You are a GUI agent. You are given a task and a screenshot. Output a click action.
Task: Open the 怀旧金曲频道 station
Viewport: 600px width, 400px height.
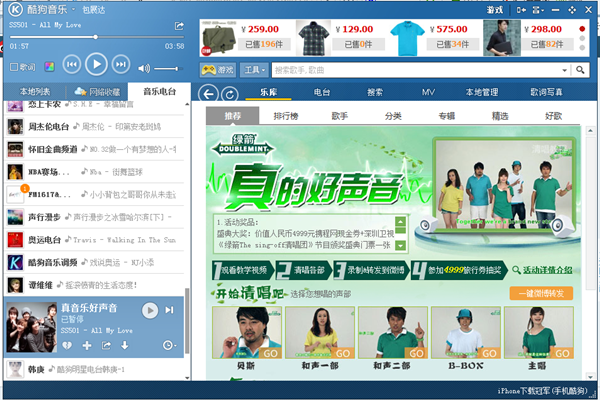point(95,149)
